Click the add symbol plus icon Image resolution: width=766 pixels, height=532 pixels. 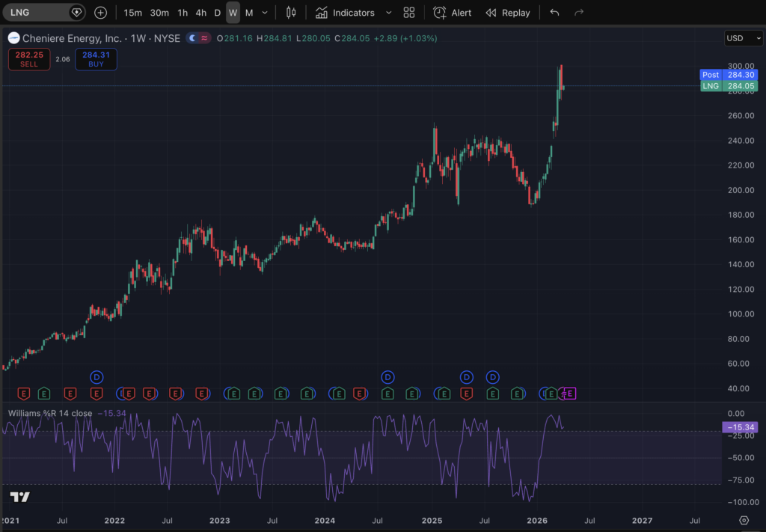(100, 13)
